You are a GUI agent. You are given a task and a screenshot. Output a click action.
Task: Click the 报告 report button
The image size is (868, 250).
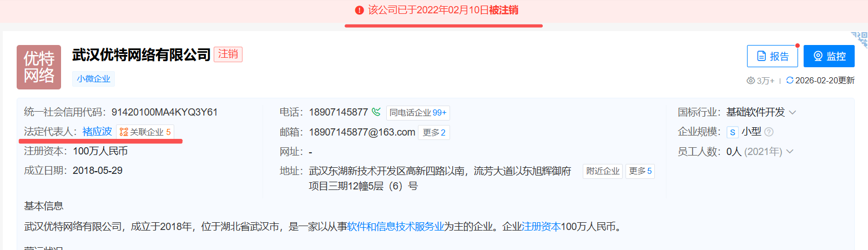773,56
